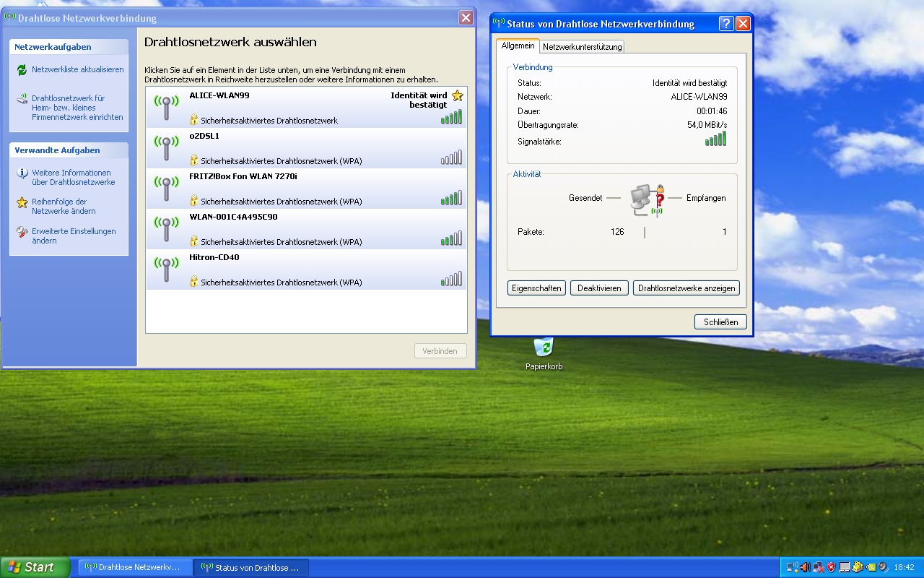
Task: Click the yellow favorite star on ALICE-WLAN99 row
Action: pos(457,95)
